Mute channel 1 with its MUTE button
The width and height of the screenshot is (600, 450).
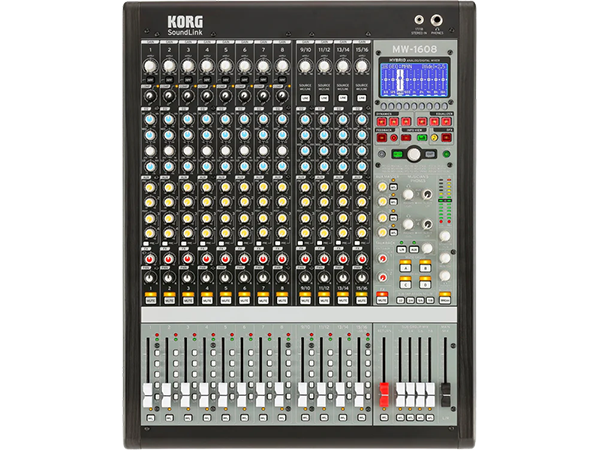(150, 301)
